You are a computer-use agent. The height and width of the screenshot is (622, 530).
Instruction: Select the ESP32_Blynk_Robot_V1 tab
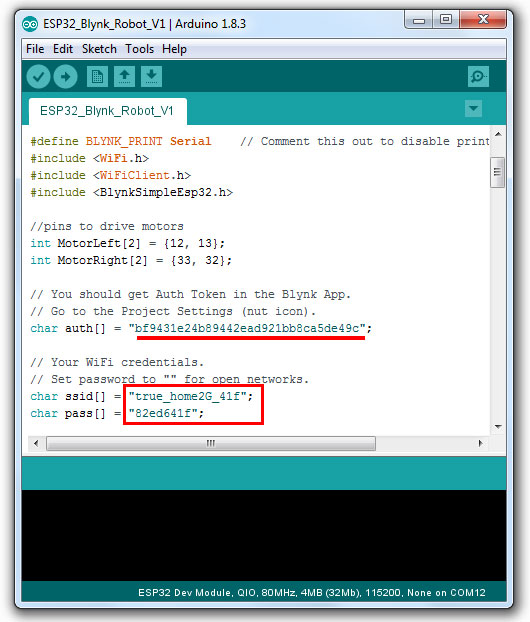click(107, 111)
